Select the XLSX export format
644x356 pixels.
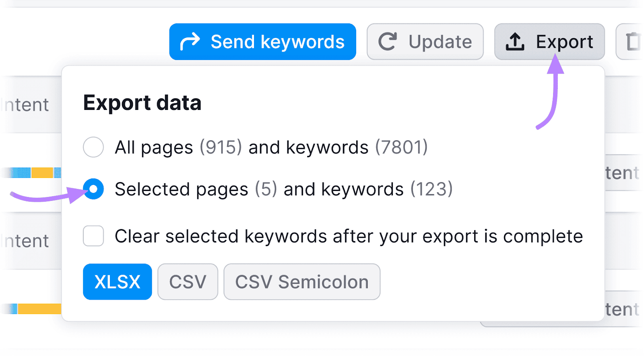(x=117, y=281)
